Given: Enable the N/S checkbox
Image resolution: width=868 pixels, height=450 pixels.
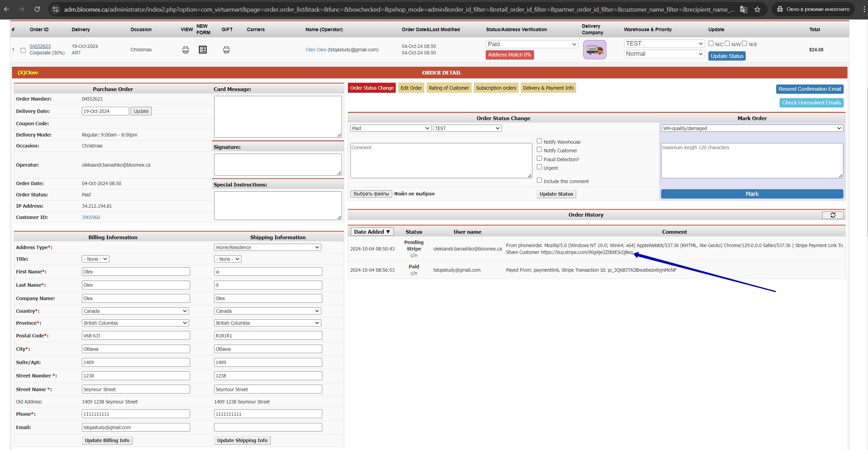Looking at the screenshot, I should tap(744, 43).
